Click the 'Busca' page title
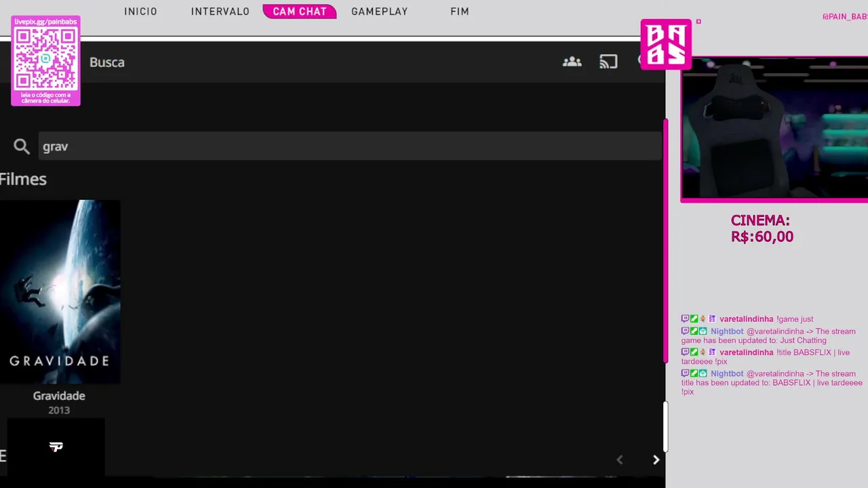Screen dimensions: 868x488 (107, 62)
